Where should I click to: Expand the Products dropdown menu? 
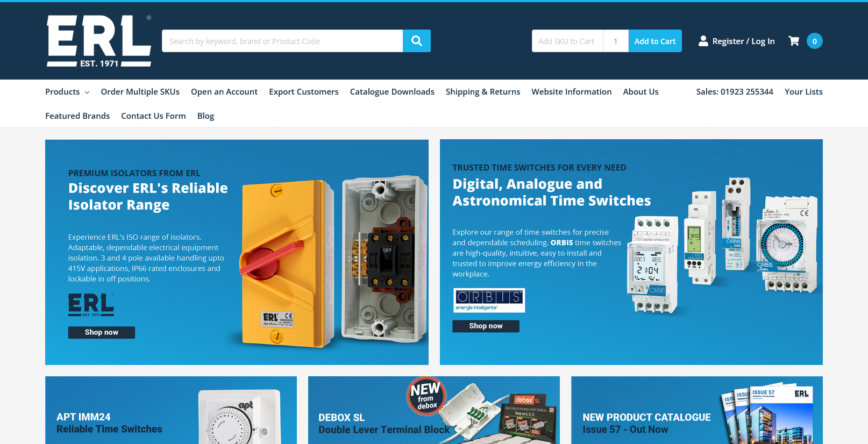click(67, 92)
